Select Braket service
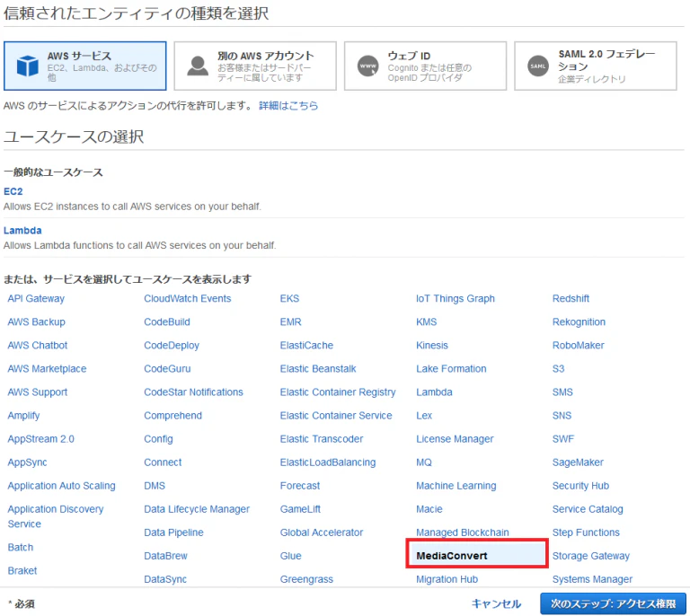The image size is (690, 616). [22, 570]
